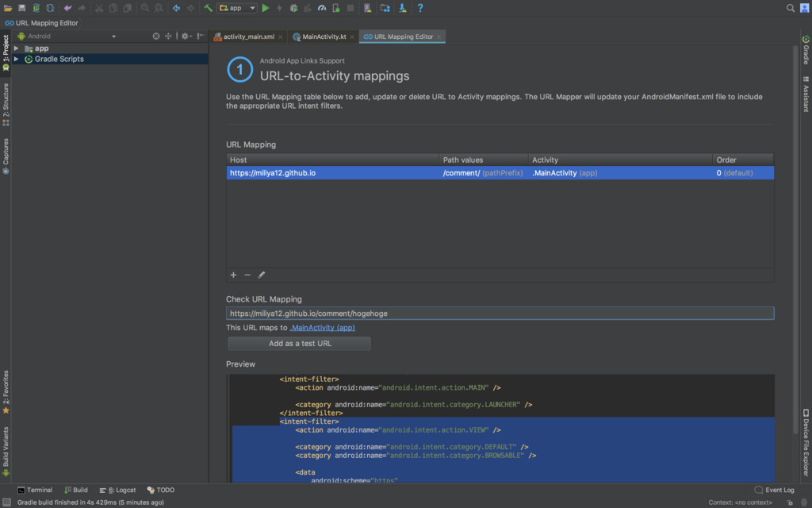
Task: Follow the .MainActivity (app) link
Action: pos(322,328)
